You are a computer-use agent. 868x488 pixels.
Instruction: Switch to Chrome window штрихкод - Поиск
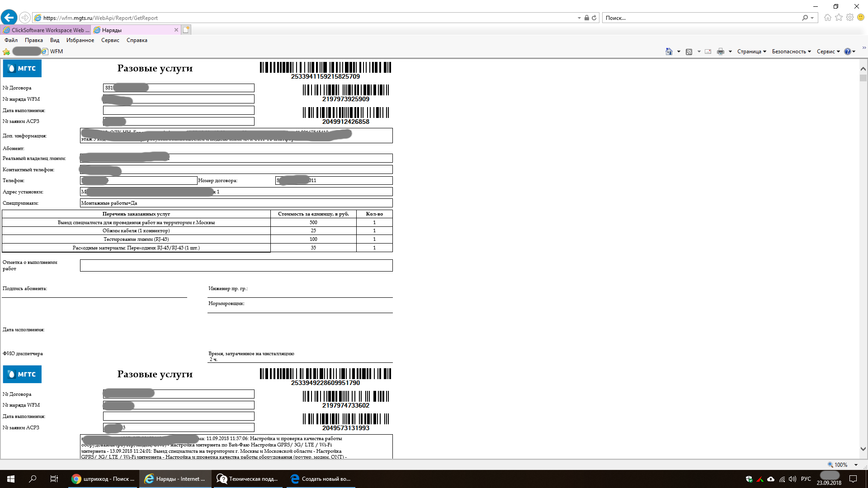103,479
